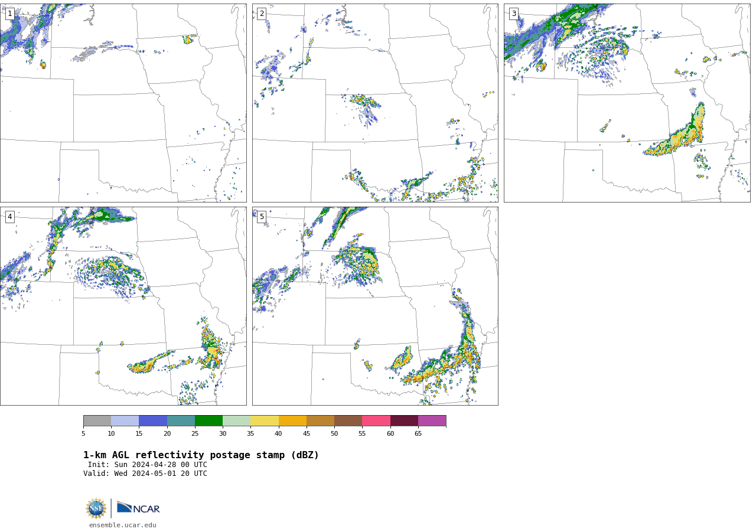Click the blue 15-20 dBZ swatch
This screenshot has height=532, width=756.
click(x=153, y=420)
